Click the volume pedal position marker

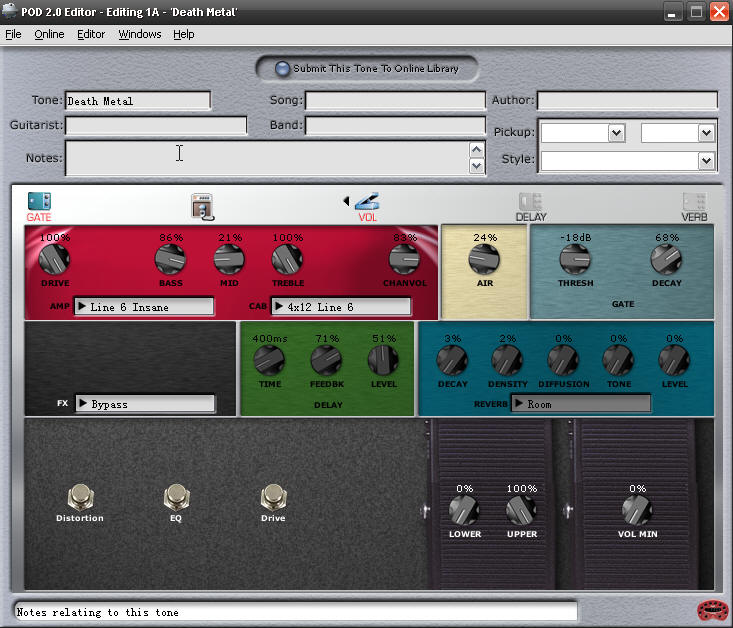pyautogui.click(x=568, y=511)
